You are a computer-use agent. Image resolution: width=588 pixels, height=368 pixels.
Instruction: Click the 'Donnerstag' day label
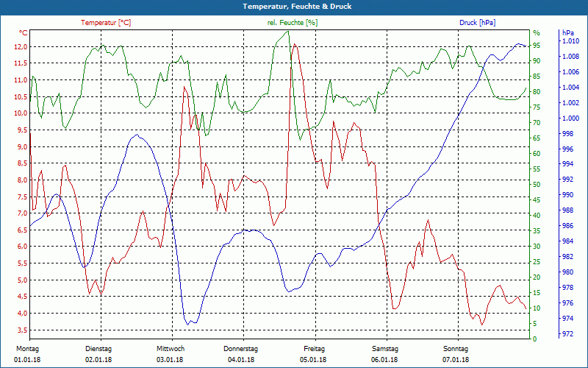241,349
